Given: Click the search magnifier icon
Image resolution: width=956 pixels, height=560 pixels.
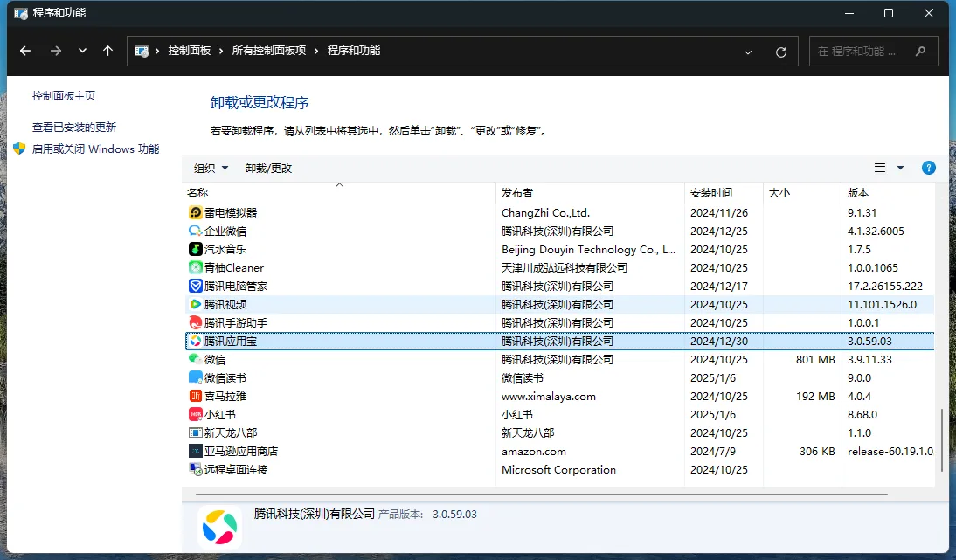Looking at the screenshot, I should pos(921,52).
